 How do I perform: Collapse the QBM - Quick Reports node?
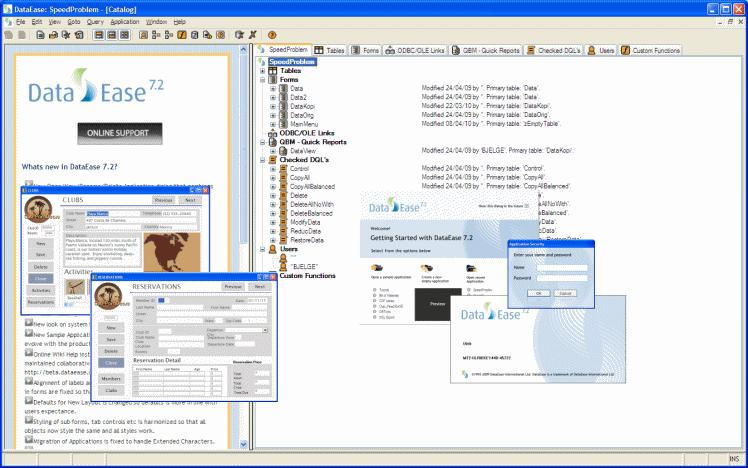point(262,142)
